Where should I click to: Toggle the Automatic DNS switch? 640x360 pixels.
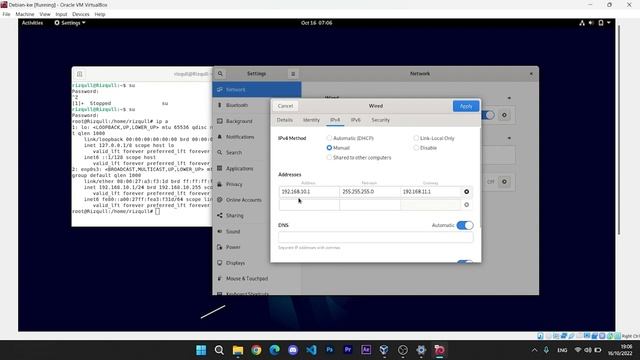coord(465,225)
